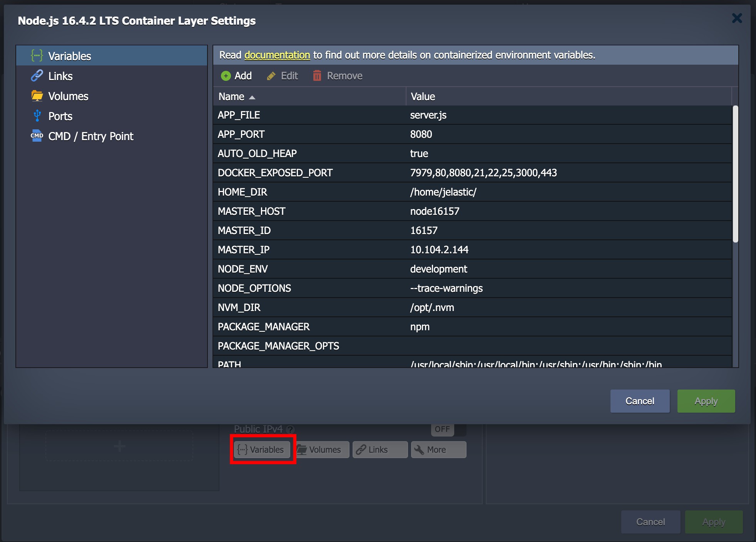Click the Name column sort arrow

pyautogui.click(x=253, y=97)
